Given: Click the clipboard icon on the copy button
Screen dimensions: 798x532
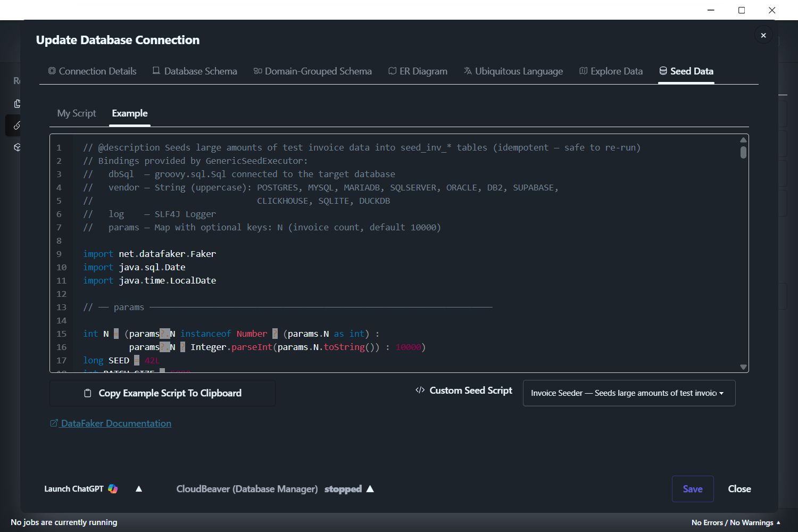Looking at the screenshot, I should 88,393.
